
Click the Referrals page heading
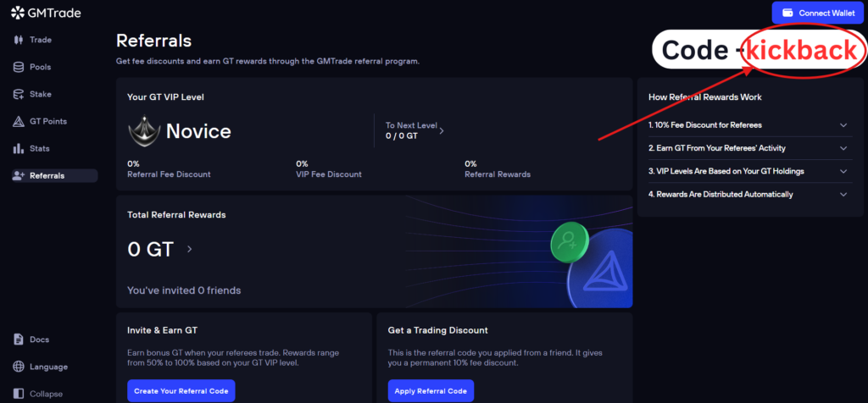coord(154,41)
